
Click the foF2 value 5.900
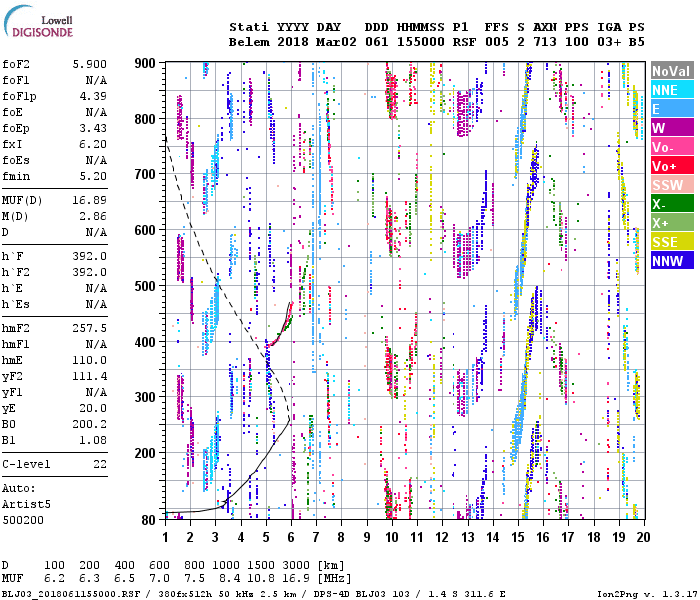(x=89, y=64)
